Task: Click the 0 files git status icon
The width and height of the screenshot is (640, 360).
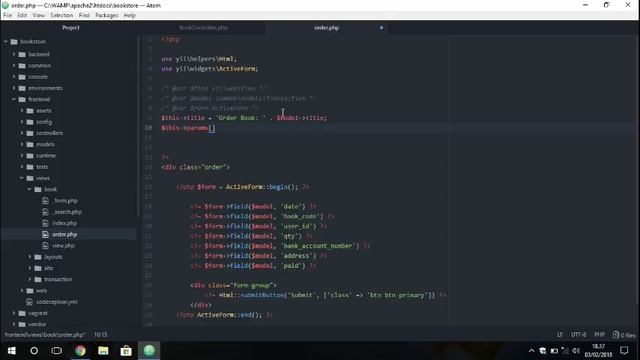Action: 624,335
